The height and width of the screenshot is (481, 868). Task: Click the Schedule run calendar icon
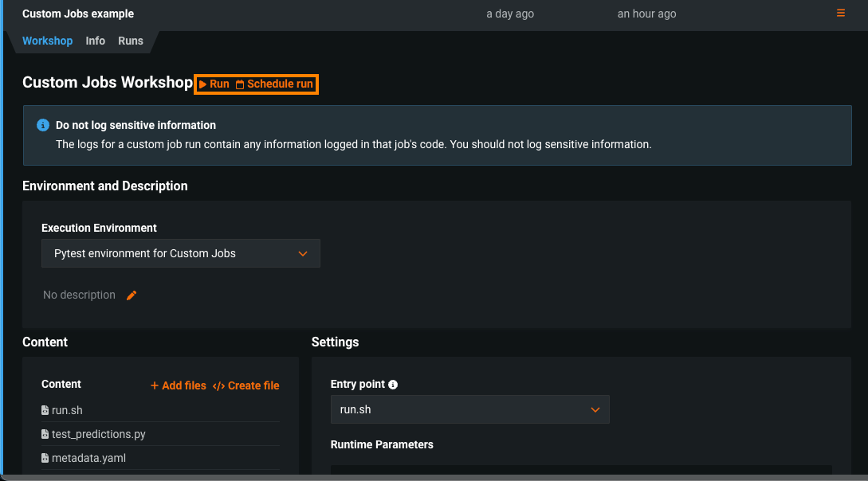(x=240, y=84)
